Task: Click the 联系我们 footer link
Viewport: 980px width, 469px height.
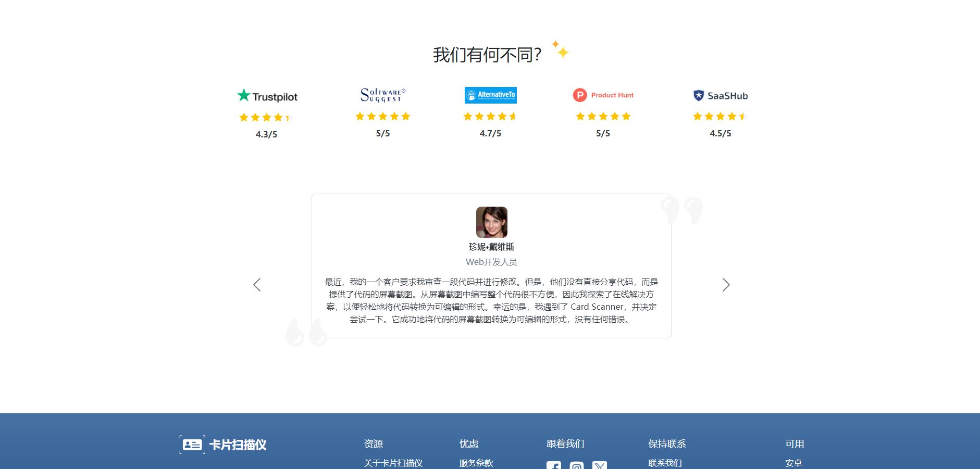Action: tap(665, 463)
